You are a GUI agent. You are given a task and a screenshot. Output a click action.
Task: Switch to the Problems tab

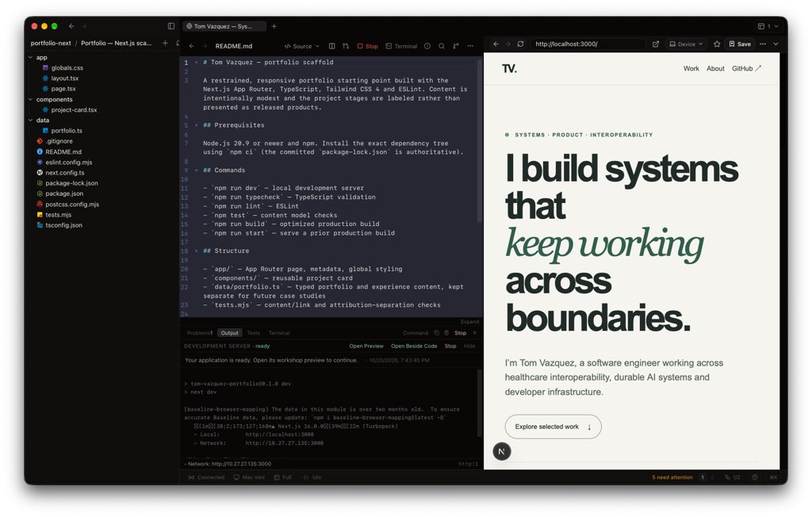[199, 333]
